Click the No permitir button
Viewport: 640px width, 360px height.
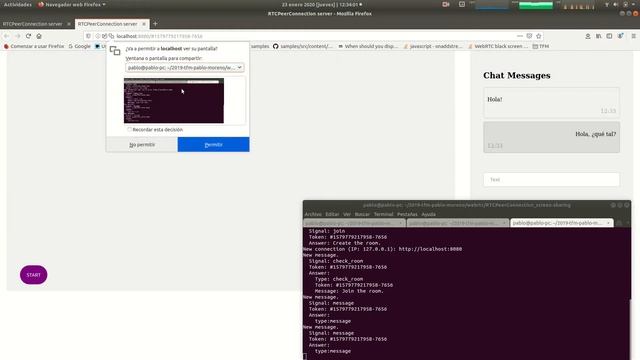pos(142,144)
